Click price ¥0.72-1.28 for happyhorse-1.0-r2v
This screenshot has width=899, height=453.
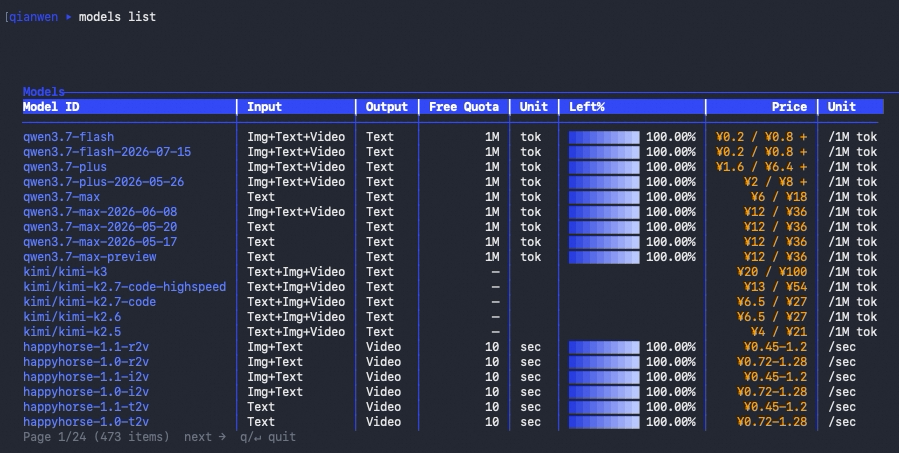772,361
